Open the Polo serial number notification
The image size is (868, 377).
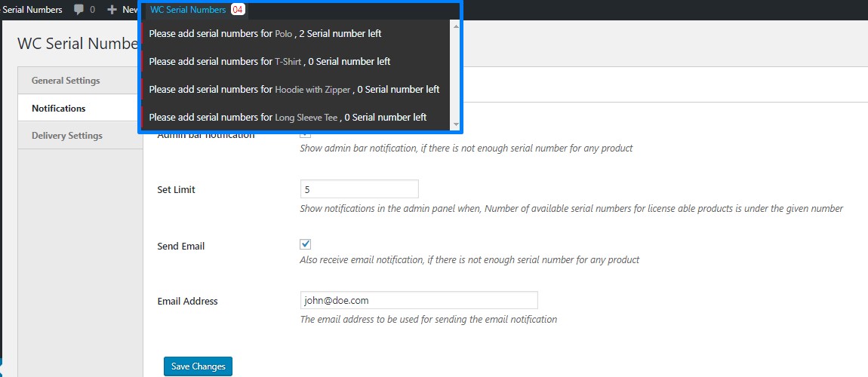(296, 34)
